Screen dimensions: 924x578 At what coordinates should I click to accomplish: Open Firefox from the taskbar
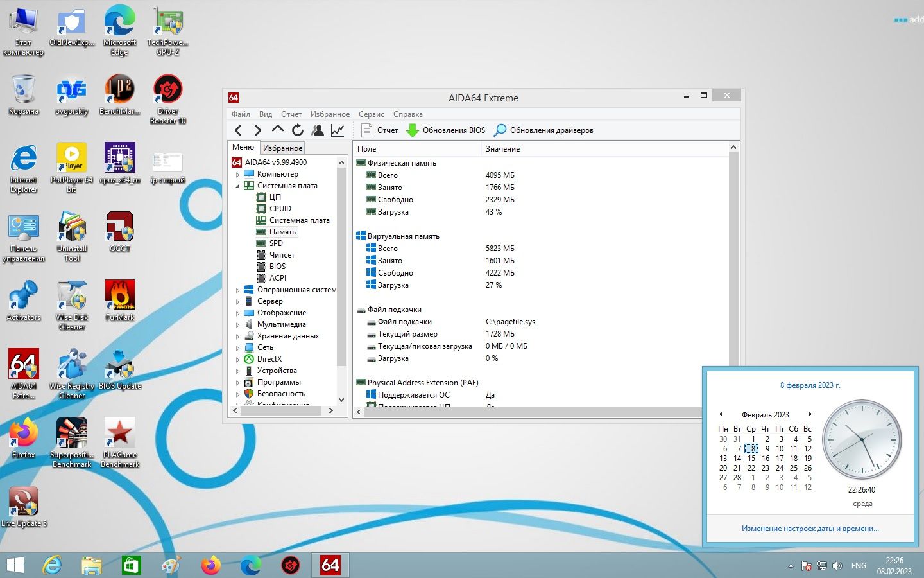pyautogui.click(x=210, y=565)
